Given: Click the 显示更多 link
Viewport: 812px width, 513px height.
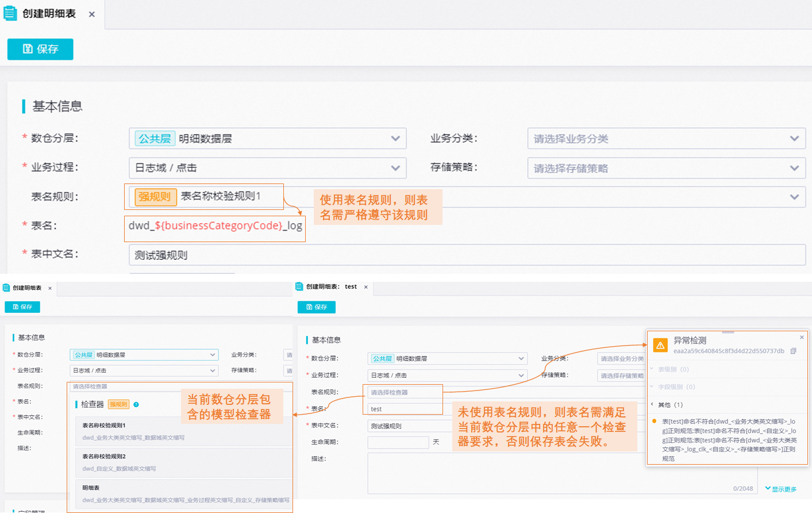Looking at the screenshot, I should pyautogui.click(x=781, y=489).
